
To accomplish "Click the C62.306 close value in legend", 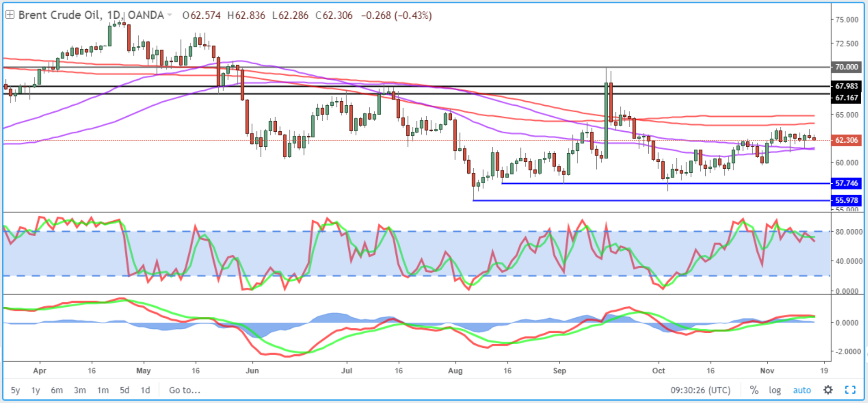I will [x=334, y=15].
